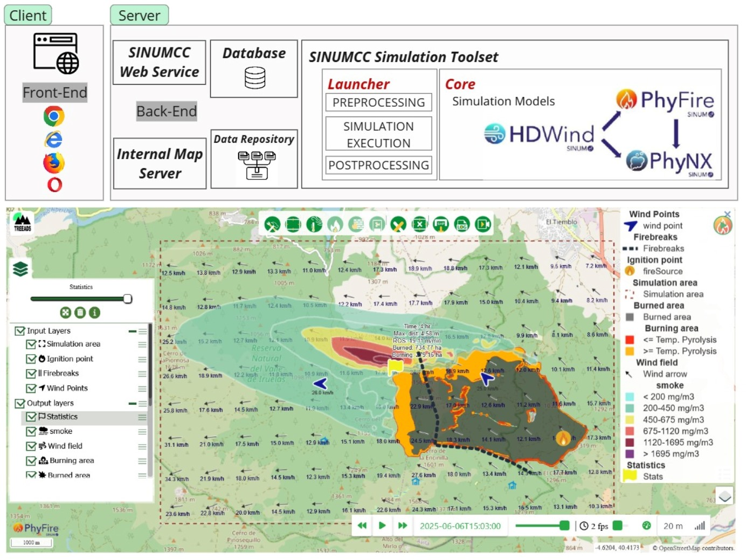Select the Burning area layer entry

72,461
